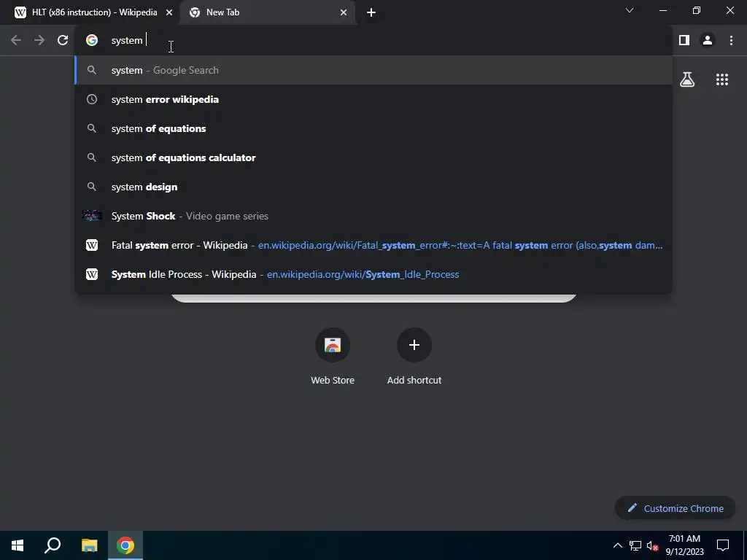
Task: Open the Search Labs flask icon
Action: [687, 79]
